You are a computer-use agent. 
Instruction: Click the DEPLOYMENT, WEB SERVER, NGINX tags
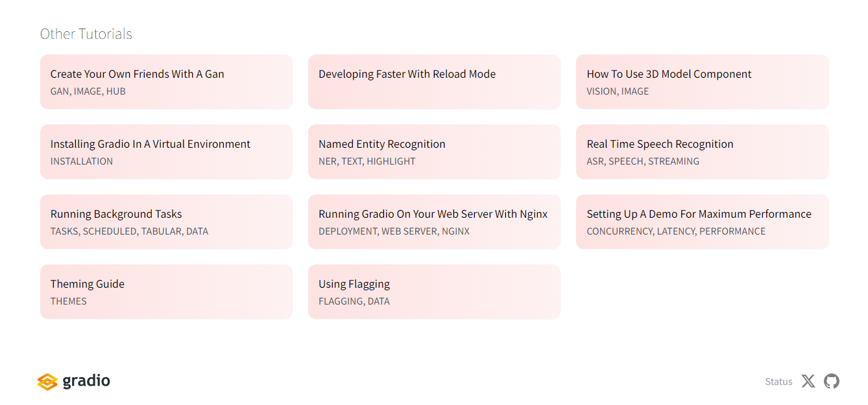(x=394, y=231)
